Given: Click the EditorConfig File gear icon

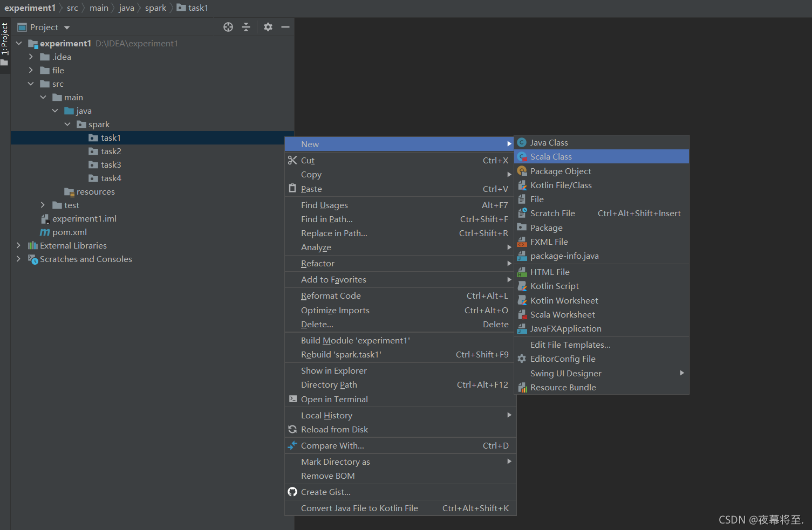Looking at the screenshot, I should pyautogui.click(x=522, y=359).
